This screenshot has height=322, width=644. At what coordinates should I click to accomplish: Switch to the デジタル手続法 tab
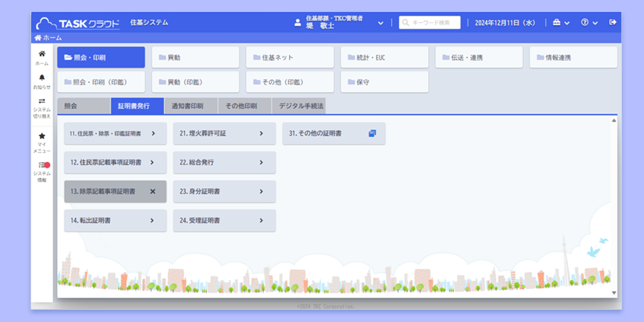(301, 106)
